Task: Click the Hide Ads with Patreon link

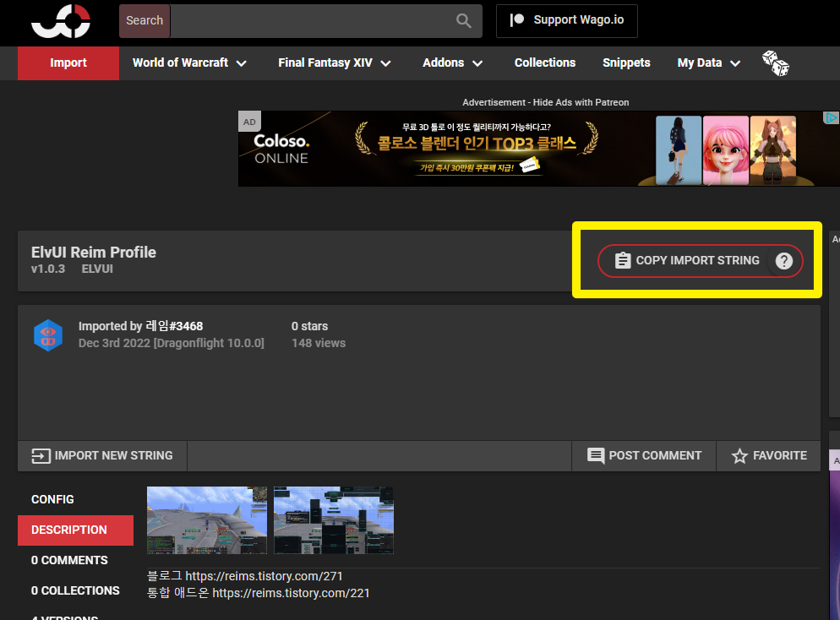Action: (x=581, y=102)
